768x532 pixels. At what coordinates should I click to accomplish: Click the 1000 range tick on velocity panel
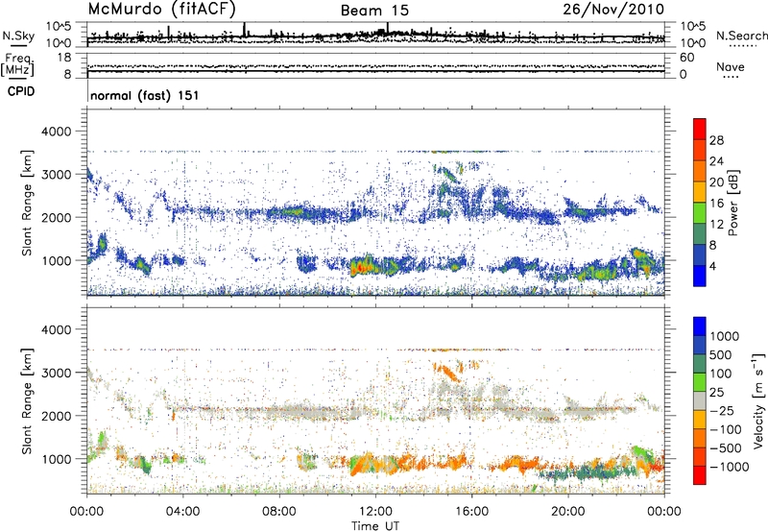59,459
